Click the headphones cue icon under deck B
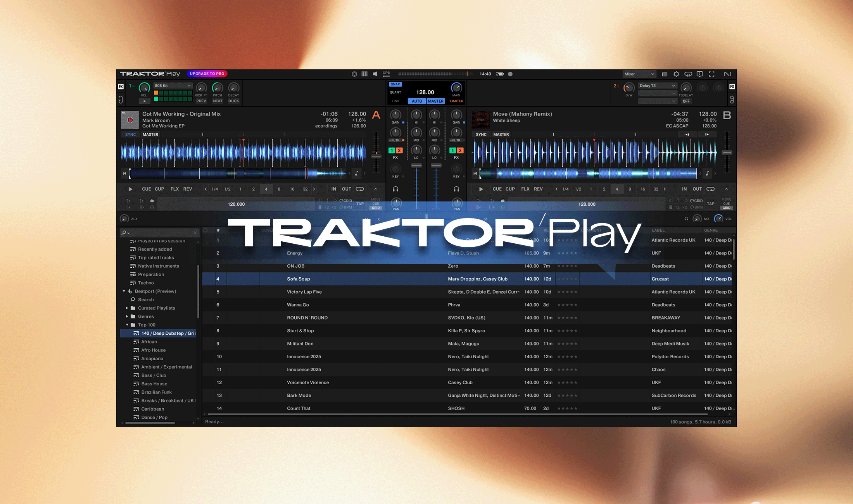This screenshot has height=504, width=853. 457,189
